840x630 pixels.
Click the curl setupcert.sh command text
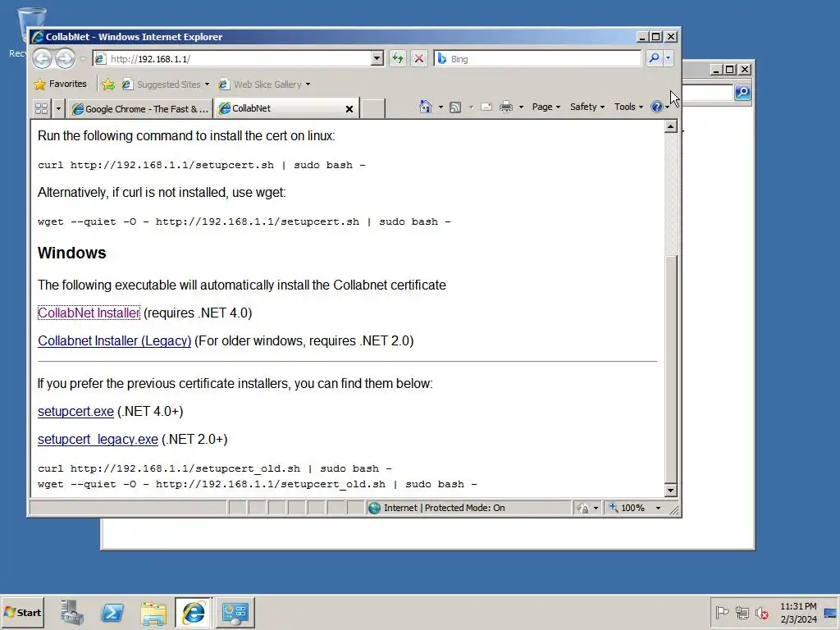coord(202,165)
